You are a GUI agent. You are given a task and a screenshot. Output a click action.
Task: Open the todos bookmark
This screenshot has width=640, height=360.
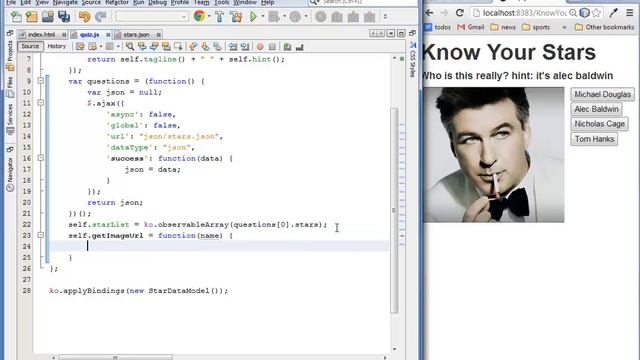(437, 27)
